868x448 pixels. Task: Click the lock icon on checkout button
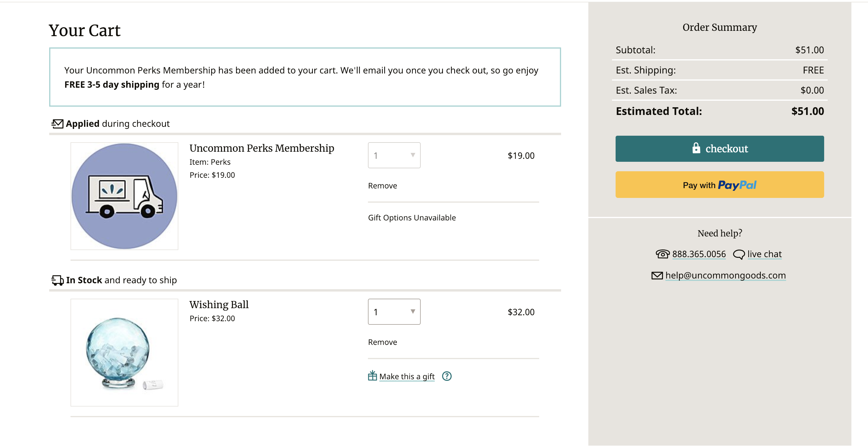tap(696, 148)
